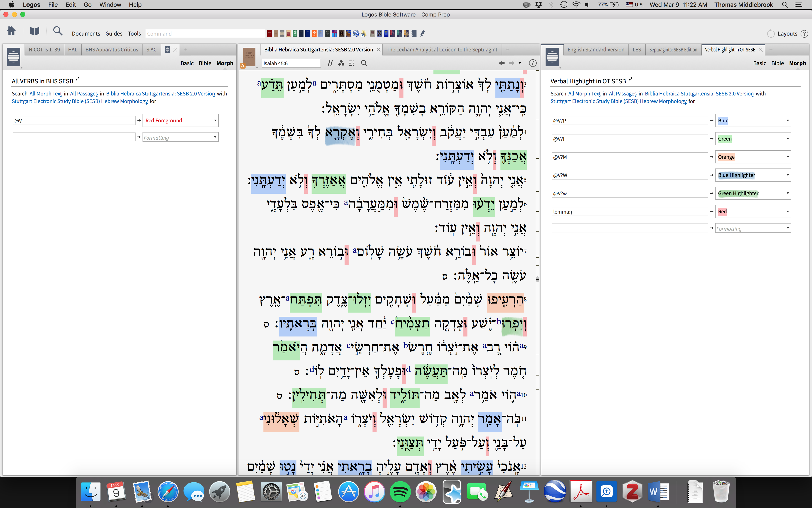Open Layouts help question mark
Image resolution: width=812 pixels, height=508 pixels.
pyautogui.click(x=804, y=34)
